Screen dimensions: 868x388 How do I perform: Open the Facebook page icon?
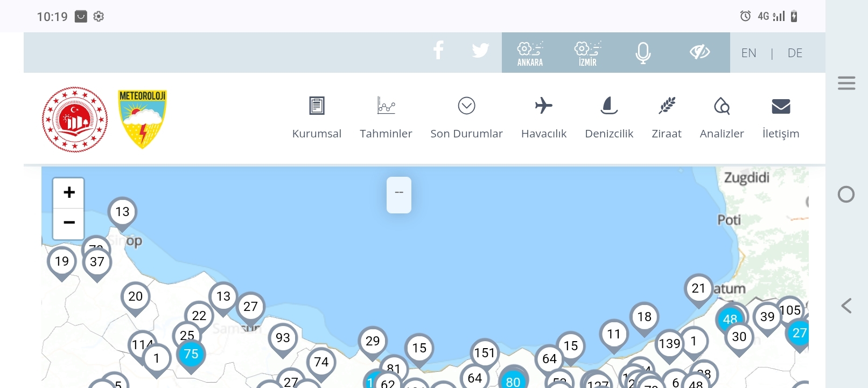click(438, 50)
